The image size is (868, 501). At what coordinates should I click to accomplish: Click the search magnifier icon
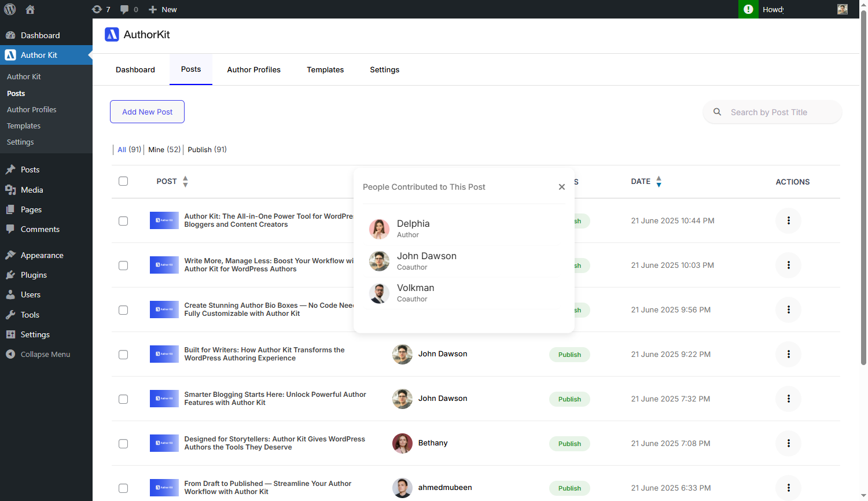pos(717,112)
